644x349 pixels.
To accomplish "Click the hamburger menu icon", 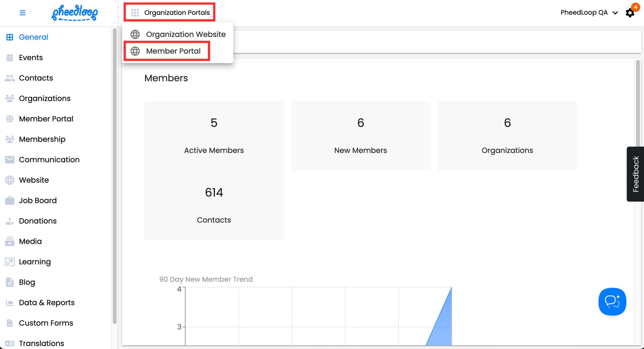I will point(23,13).
